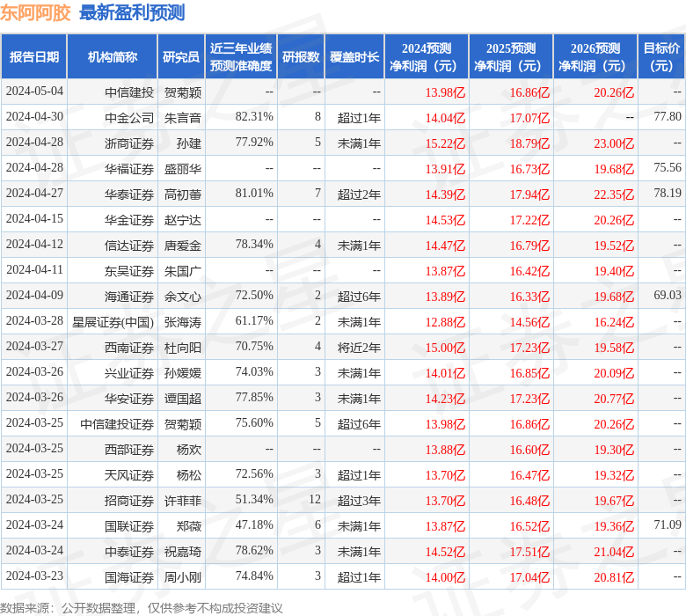The height and width of the screenshot is (616, 686).
Task: Select institution 华安证券
Action: pos(129,399)
